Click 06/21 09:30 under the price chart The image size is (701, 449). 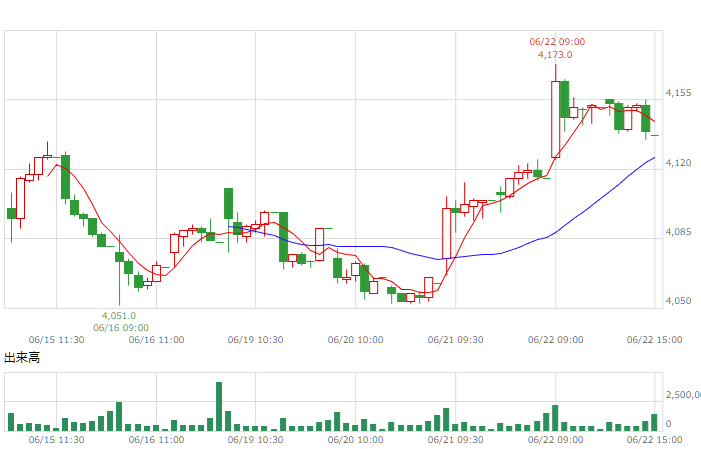coord(456,340)
